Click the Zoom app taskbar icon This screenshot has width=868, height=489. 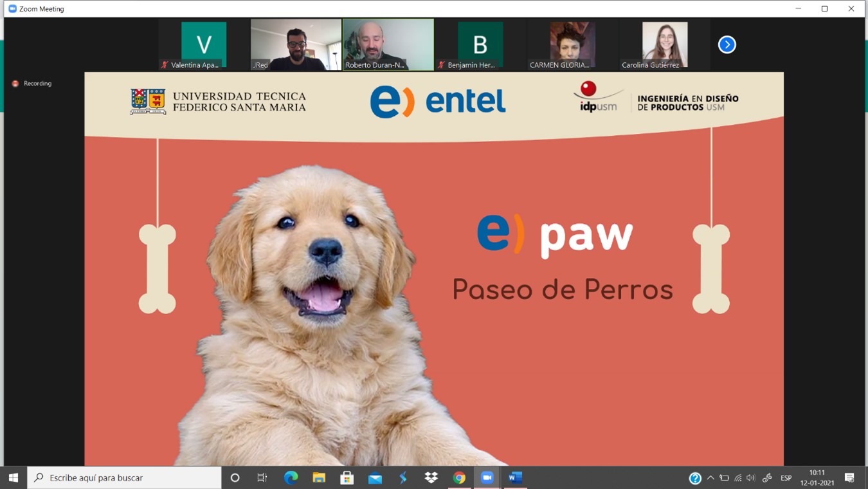(487, 477)
